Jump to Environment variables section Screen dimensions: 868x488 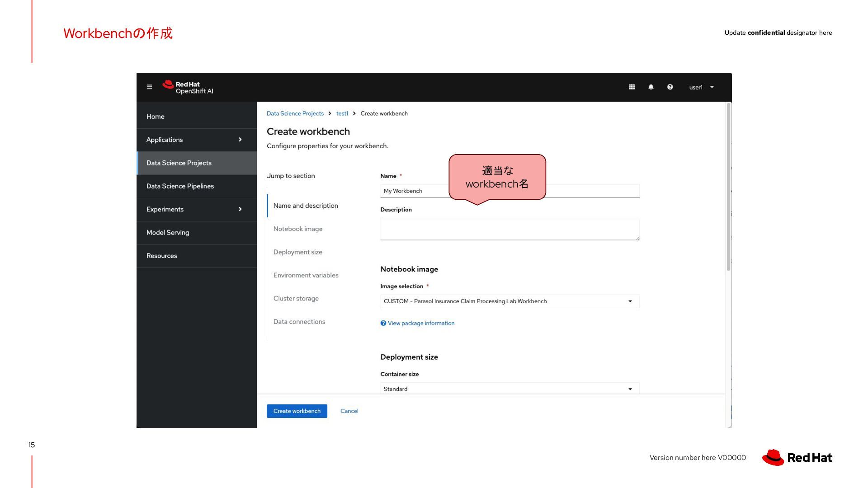click(306, 275)
